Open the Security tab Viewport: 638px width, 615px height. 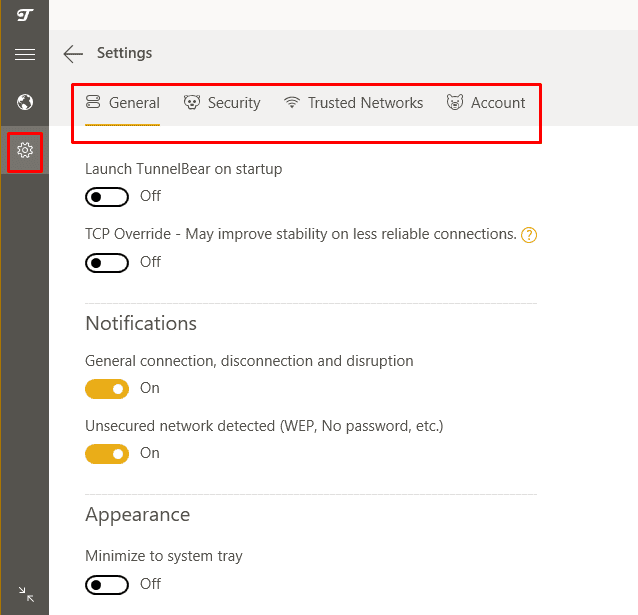click(x=222, y=103)
